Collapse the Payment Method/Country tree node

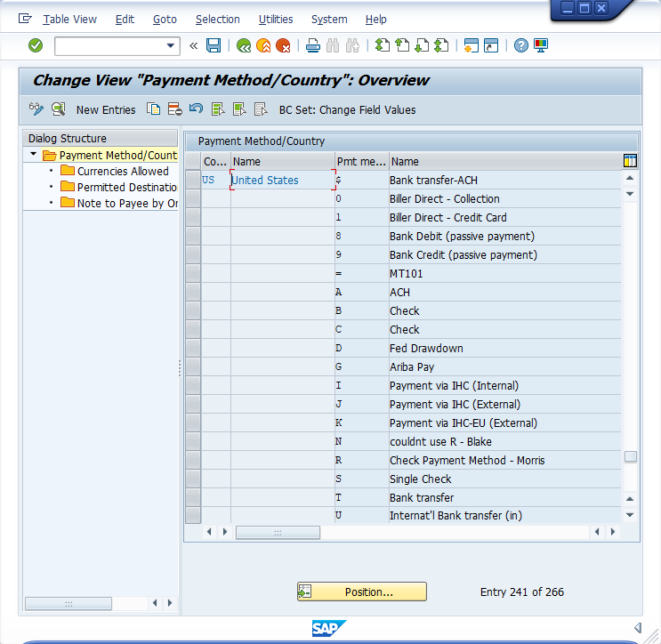pyautogui.click(x=33, y=155)
